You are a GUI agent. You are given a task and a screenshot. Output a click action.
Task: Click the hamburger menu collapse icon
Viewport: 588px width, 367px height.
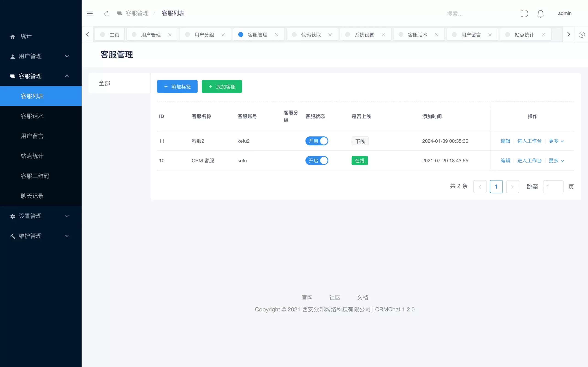(90, 13)
